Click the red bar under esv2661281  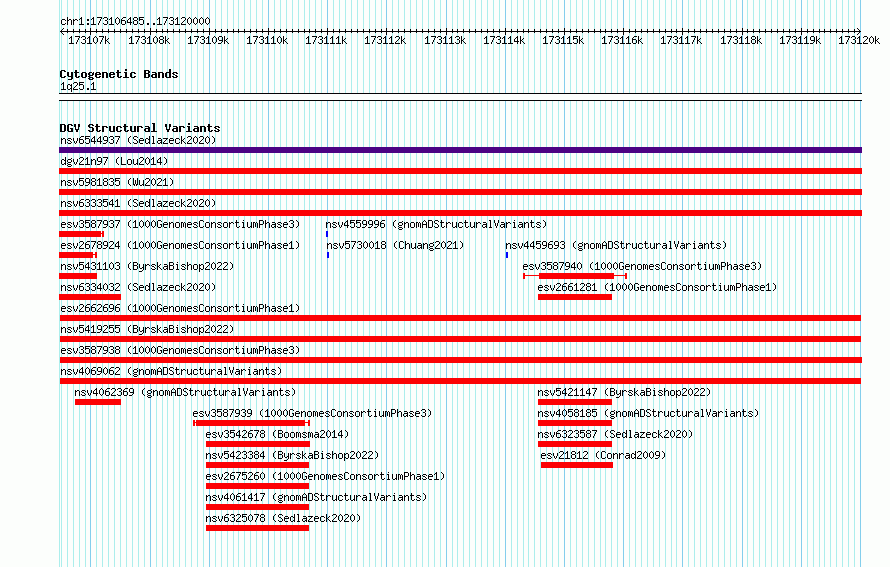pyautogui.click(x=575, y=297)
